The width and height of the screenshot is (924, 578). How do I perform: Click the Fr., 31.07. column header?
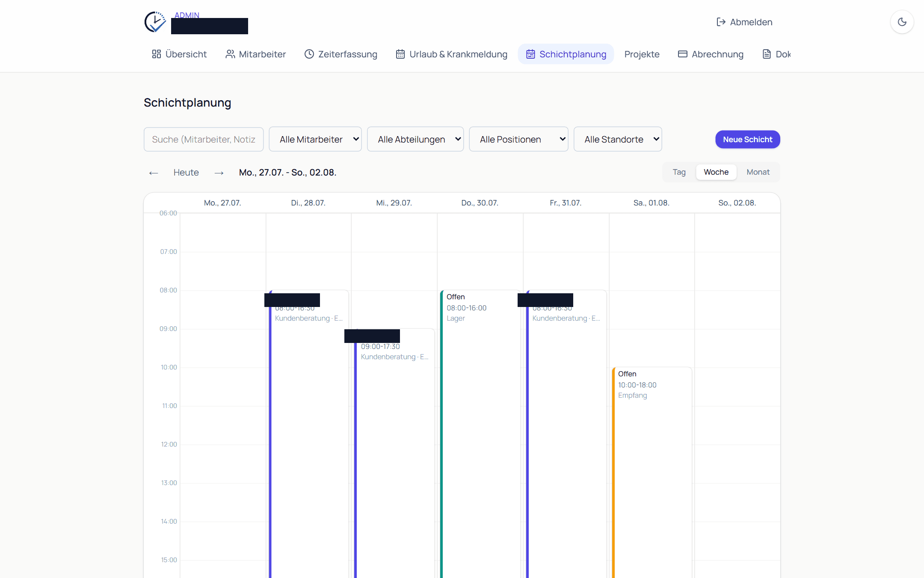pos(566,203)
